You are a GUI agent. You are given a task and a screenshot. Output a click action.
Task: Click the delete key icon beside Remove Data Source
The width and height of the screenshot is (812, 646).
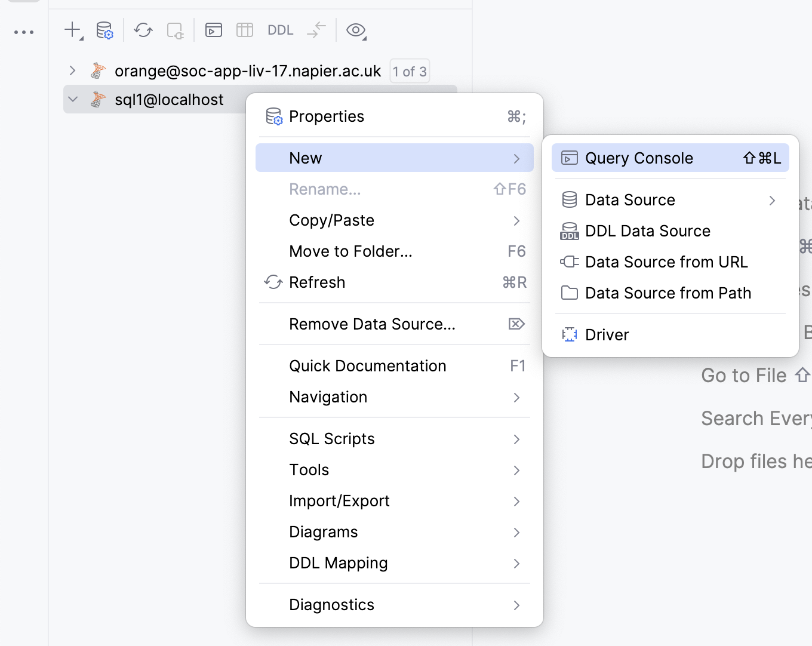(x=516, y=324)
